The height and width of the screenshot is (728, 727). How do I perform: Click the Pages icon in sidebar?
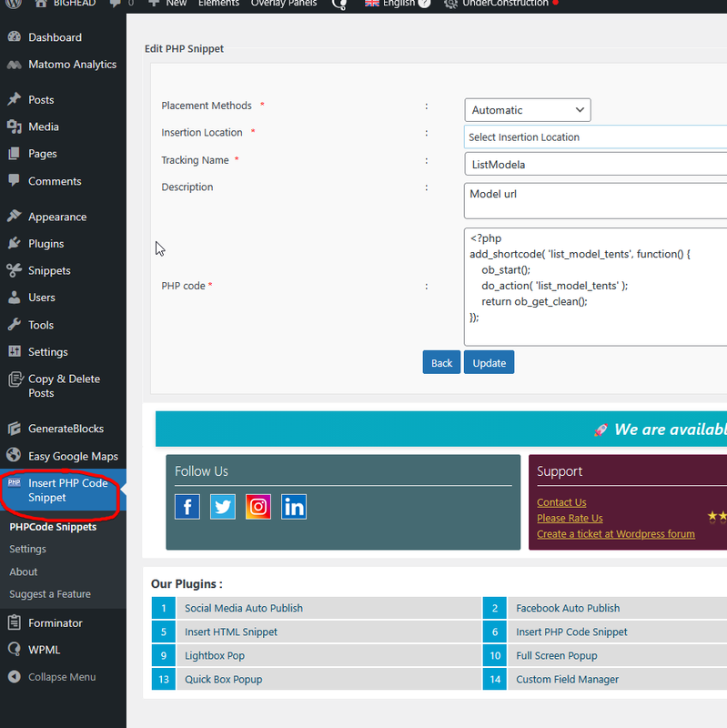click(15, 153)
